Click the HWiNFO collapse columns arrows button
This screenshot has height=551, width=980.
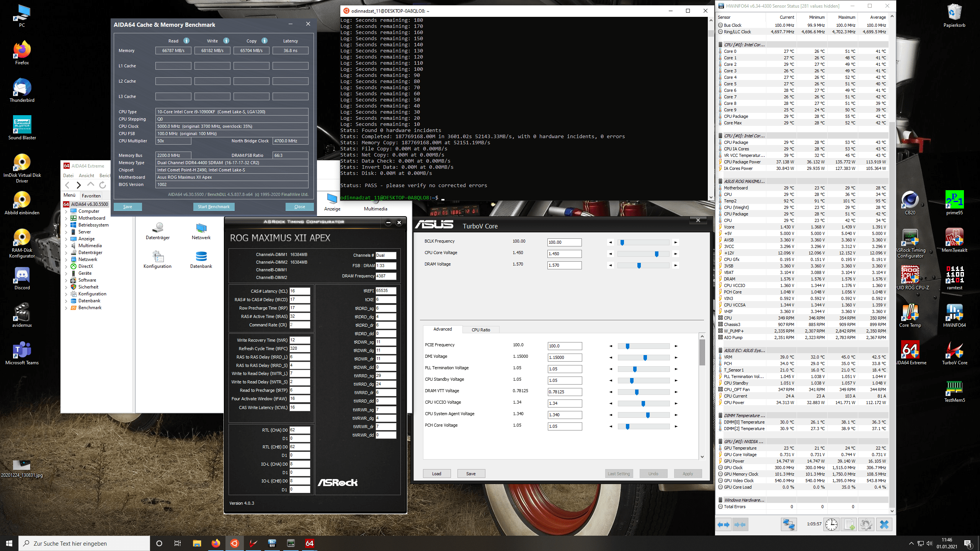pos(740,525)
